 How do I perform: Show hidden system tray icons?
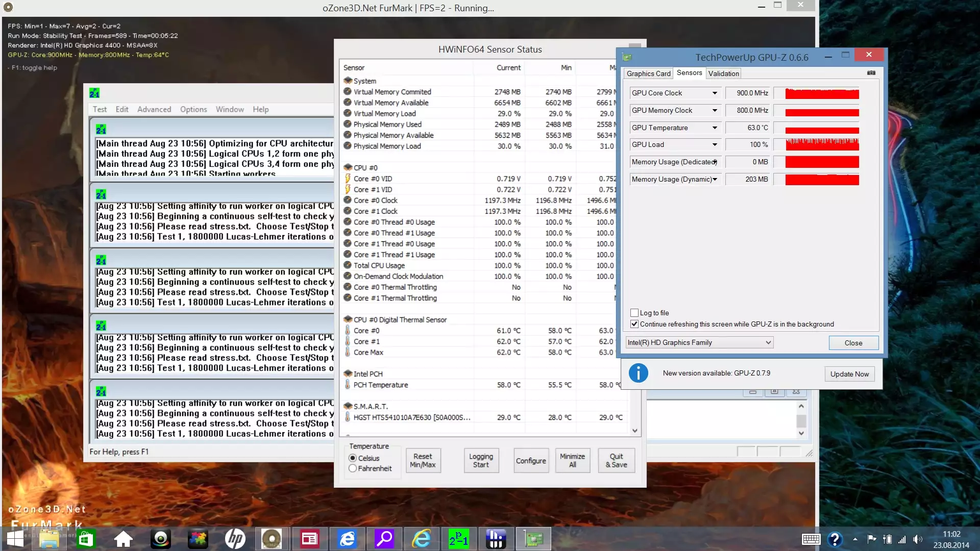pos(855,539)
